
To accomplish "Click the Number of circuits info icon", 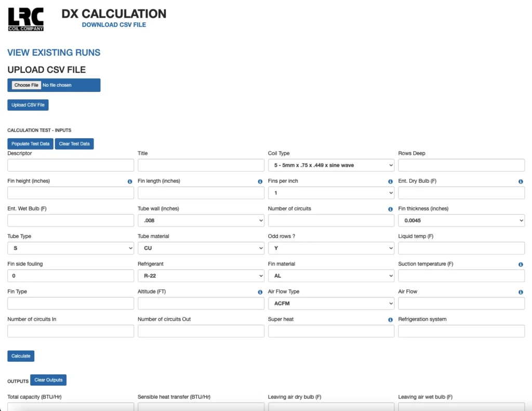I will point(390,209).
